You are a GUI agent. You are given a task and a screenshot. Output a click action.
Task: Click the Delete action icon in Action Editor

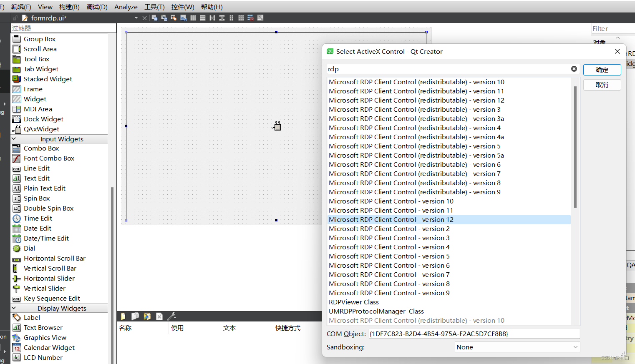pos(159,316)
